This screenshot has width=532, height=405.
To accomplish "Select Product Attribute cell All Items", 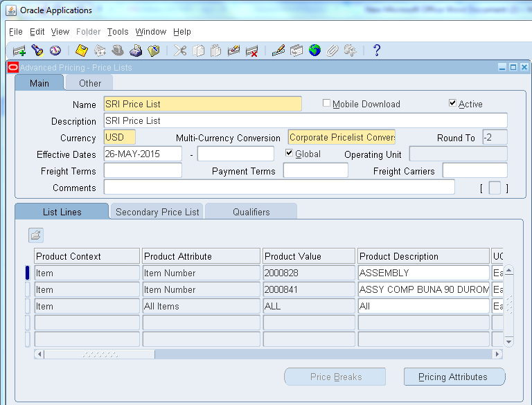I will [x=201, y=306].
